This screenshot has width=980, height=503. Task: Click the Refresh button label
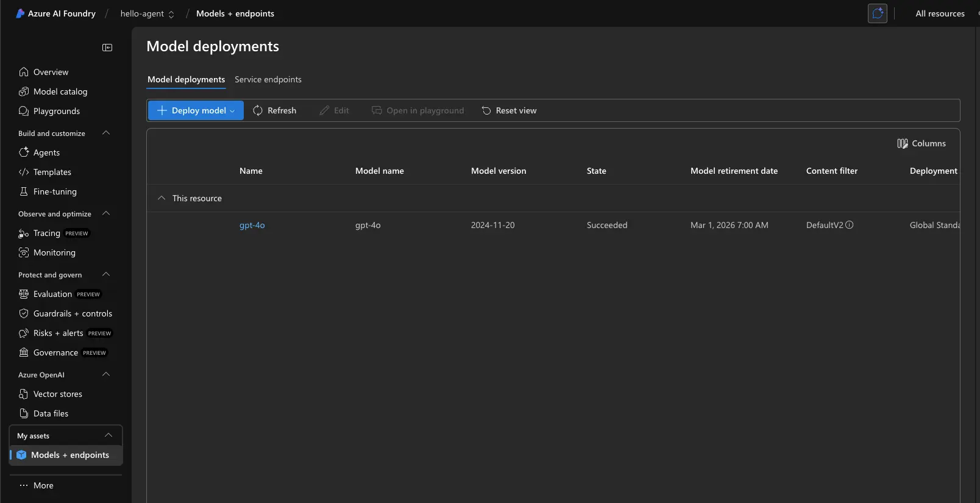click(x=282, y=110)
